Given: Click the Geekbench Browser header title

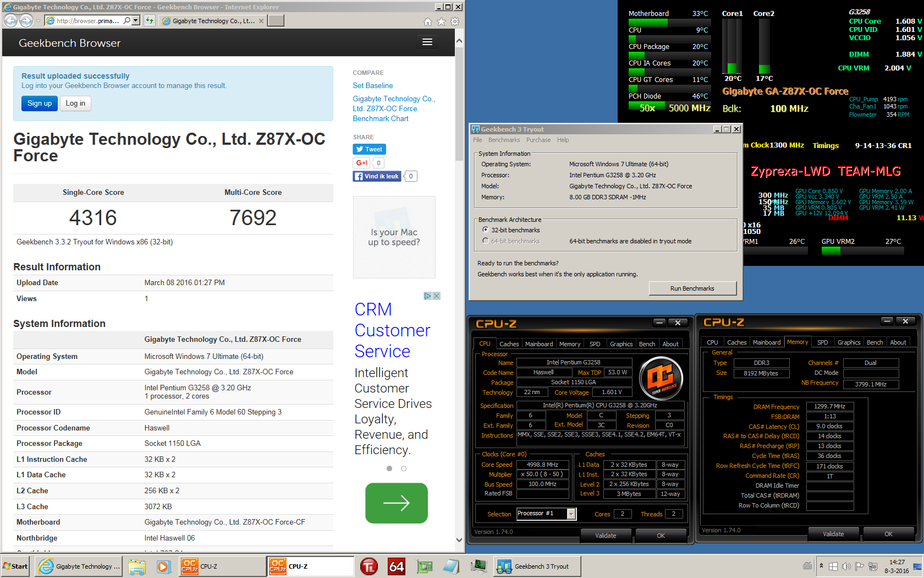Looking at the screenshot, I should (x=69, y=43).
